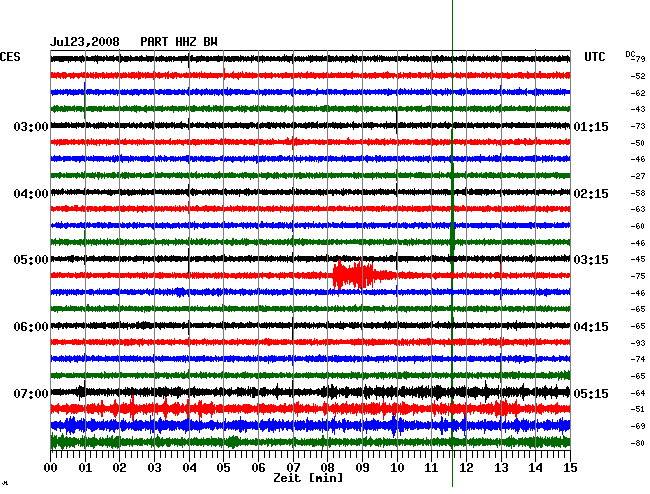
Task: Click the red seismic event burst
Action: [358, 275]
